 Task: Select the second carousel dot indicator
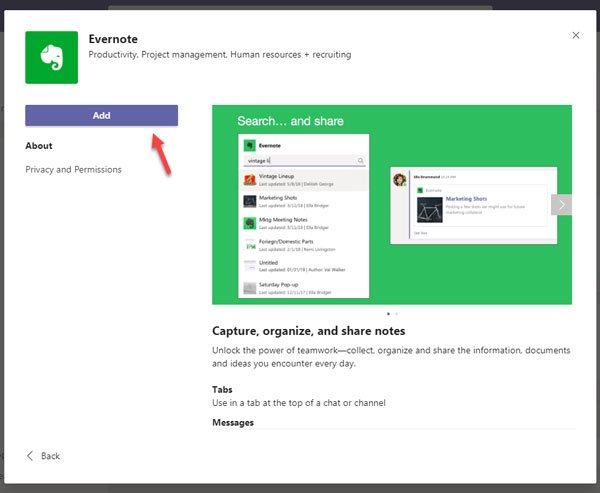[x=396, y=314]
